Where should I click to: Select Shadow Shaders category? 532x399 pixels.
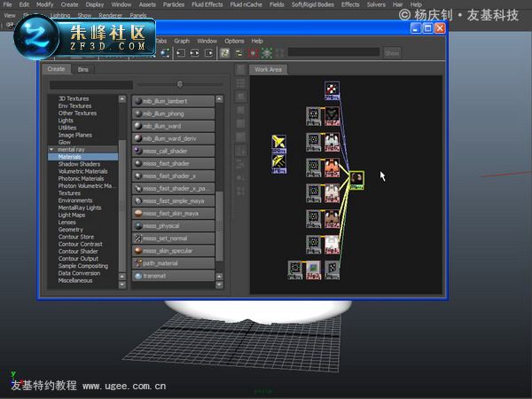click(79, 164)
